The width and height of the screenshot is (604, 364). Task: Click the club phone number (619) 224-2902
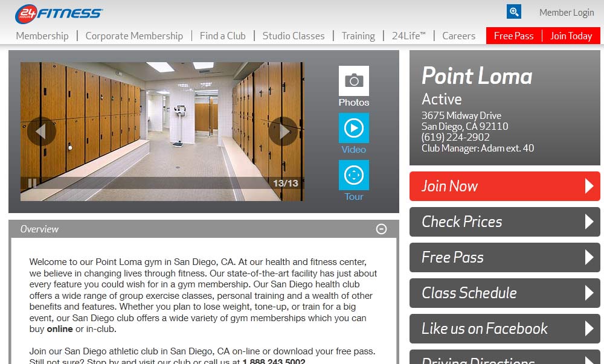coord(455,137)
